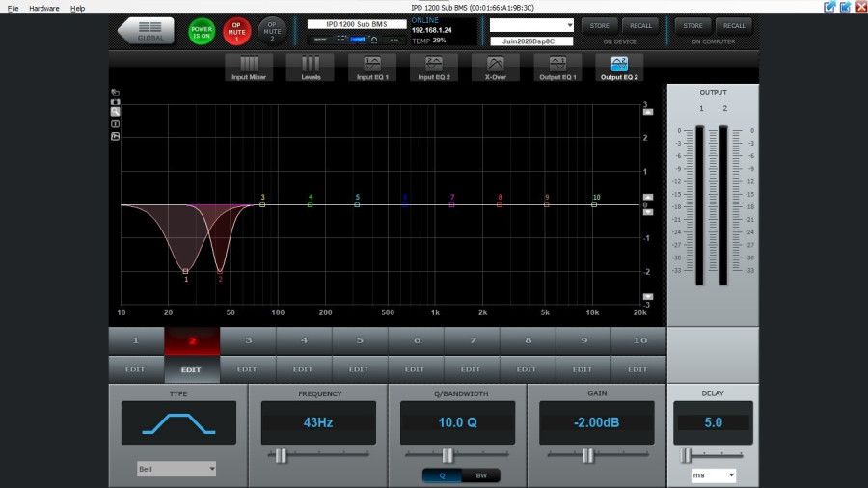Select EQ band 6 tab
This screenshot has width=868, height=488.
point(417,340)
